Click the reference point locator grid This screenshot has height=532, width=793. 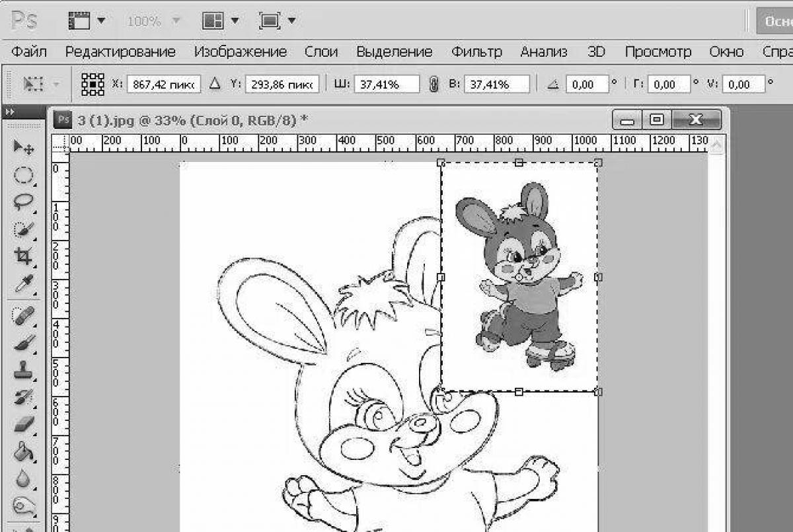(93, 84)
